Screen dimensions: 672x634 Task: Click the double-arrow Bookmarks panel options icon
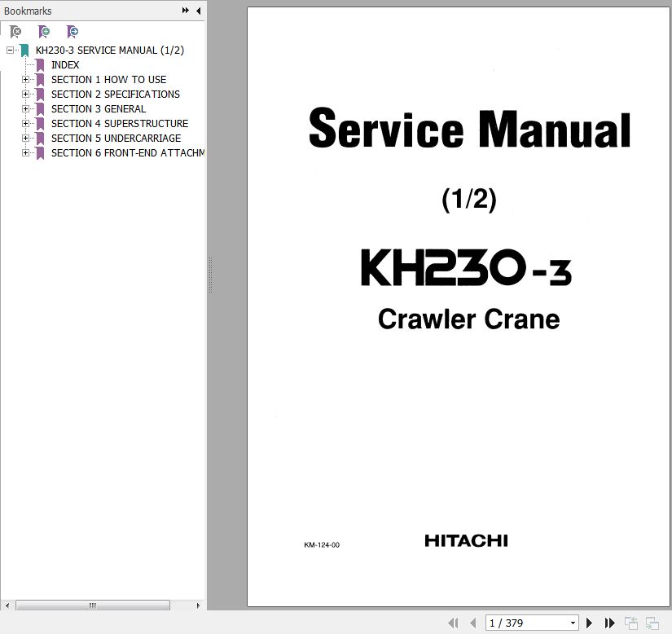pos(186,11)
